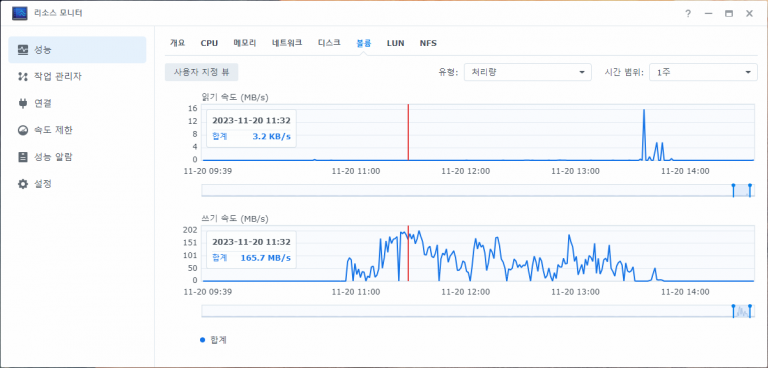Click the 쓰기 속도 (MB/s) chart title
The image size is (768, 368).
click(235, 218)
